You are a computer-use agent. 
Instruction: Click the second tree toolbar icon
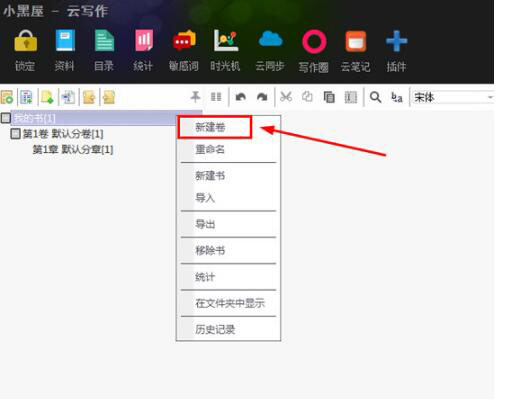pos(26,97)
